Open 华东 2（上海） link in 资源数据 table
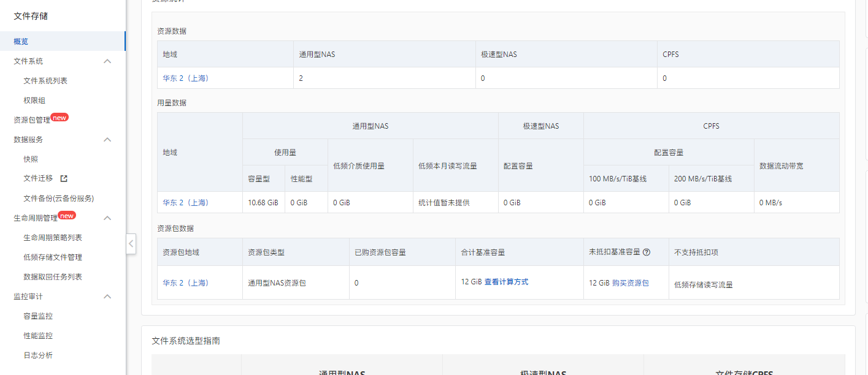This screenshot has width=868, height=375. [186, 78]
